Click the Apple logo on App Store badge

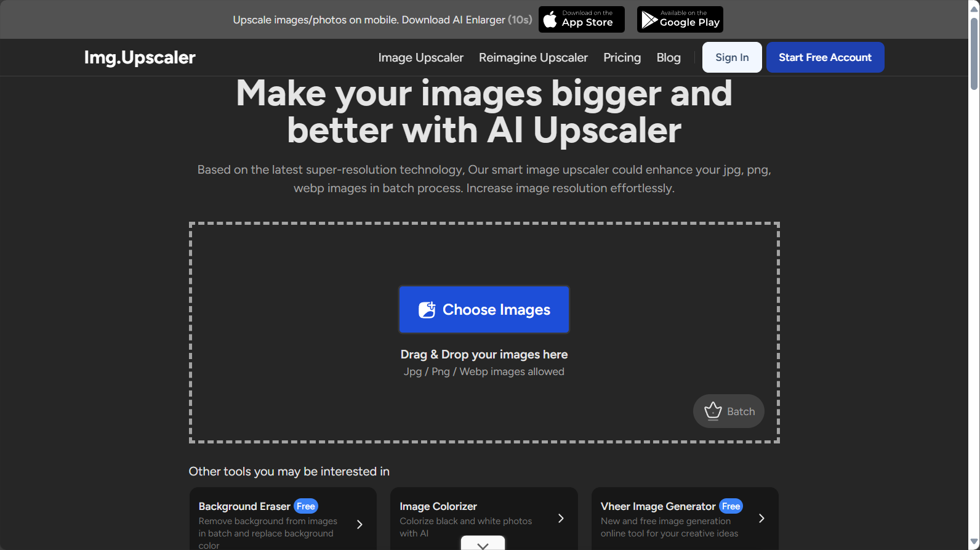point(550,20)
